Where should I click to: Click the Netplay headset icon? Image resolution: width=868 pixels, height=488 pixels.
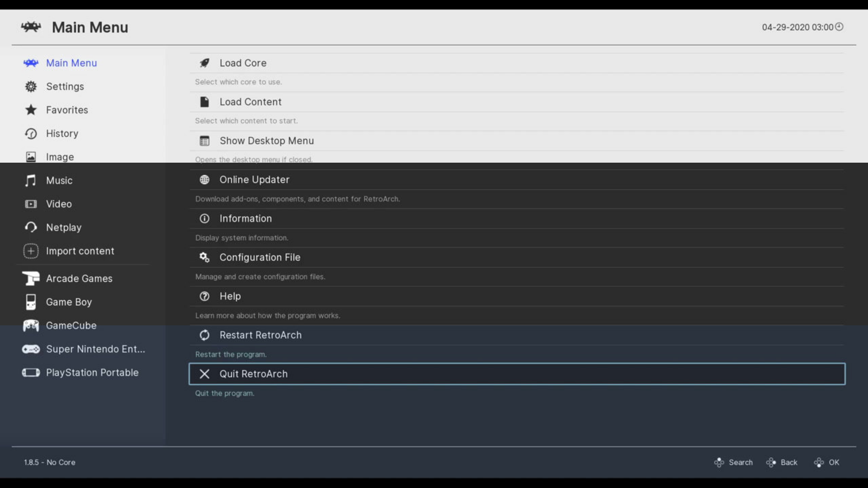click(31, 227)
